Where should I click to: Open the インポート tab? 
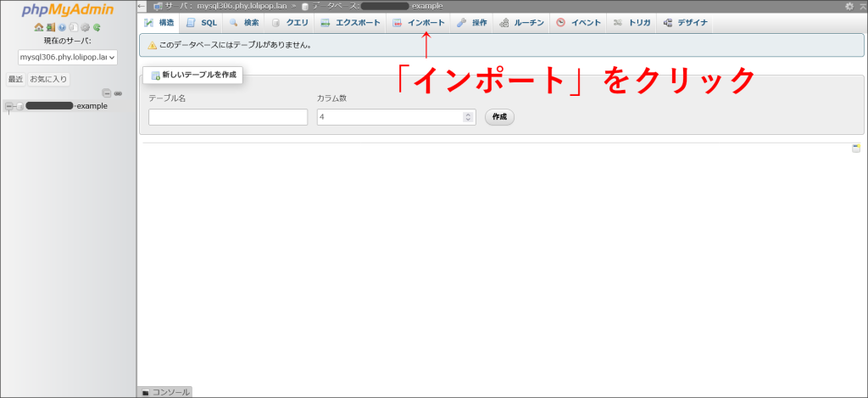click(x=419, y=23)
